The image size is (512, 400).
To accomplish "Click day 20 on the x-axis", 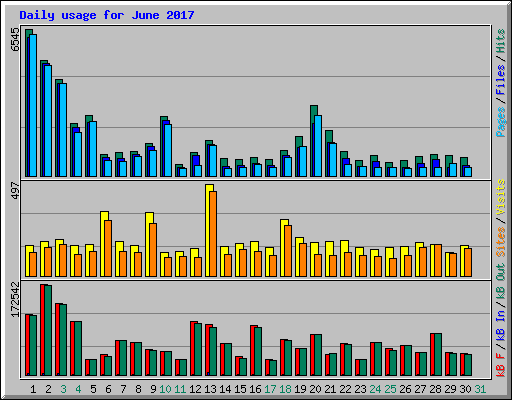I will point(315,389).
